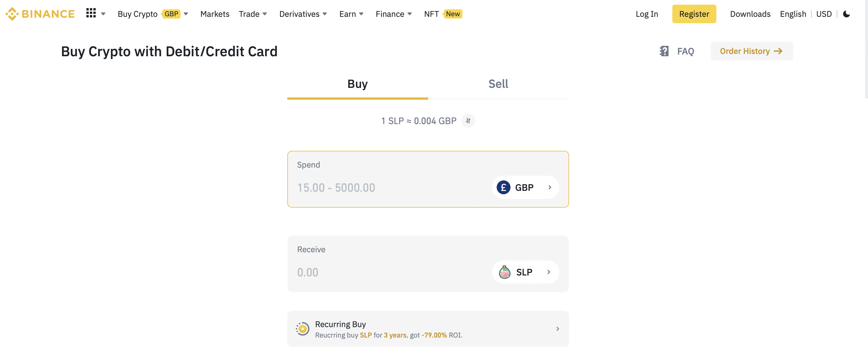The width and height of the screenshot is (868, 359).
Task: Click the GBP pound currency icon
Action: (x=503, y=187)
